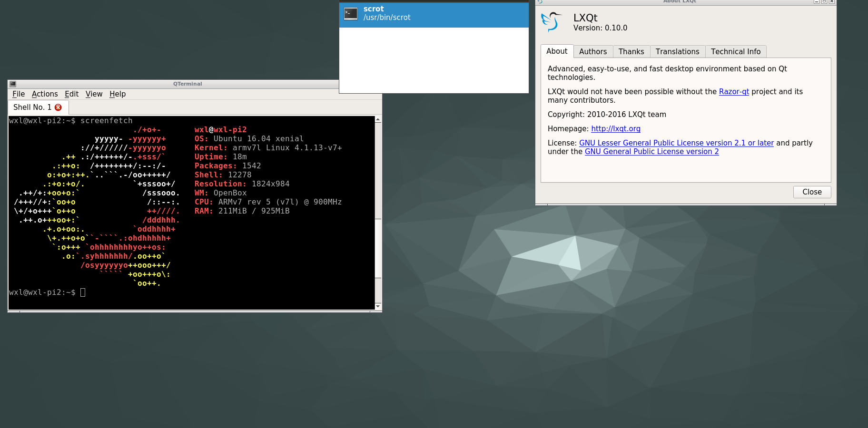This screenshot has width=868, height=428.
Task: Minimize the About LXQt window
Action: click(x=817, y=2)
